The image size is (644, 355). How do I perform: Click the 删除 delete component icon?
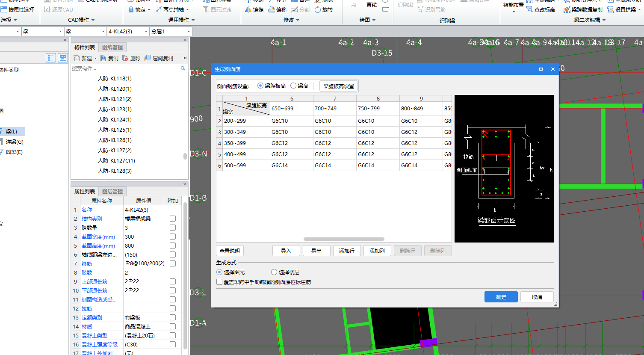coord(125,58)
